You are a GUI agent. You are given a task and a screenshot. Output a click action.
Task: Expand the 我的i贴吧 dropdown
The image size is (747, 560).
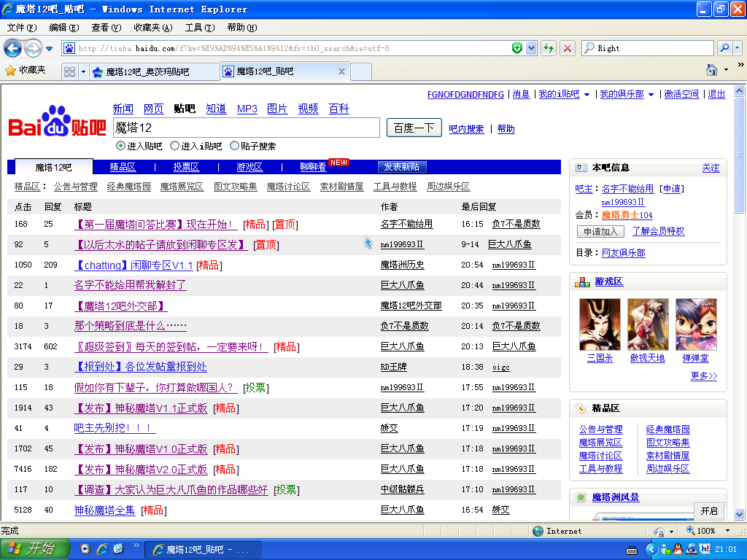coord(587,95)
